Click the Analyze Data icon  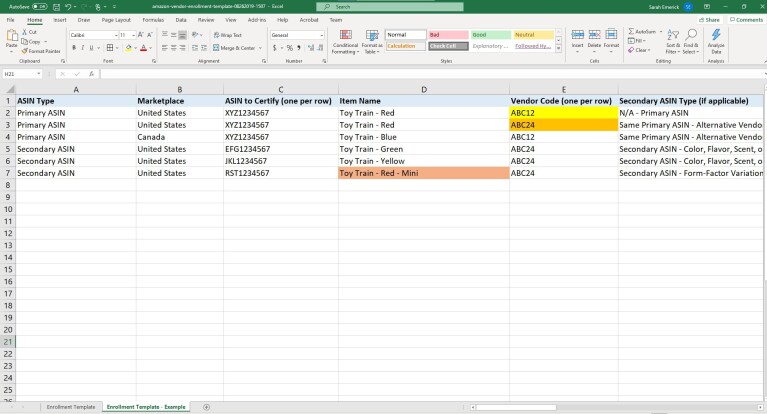point(715,38)
